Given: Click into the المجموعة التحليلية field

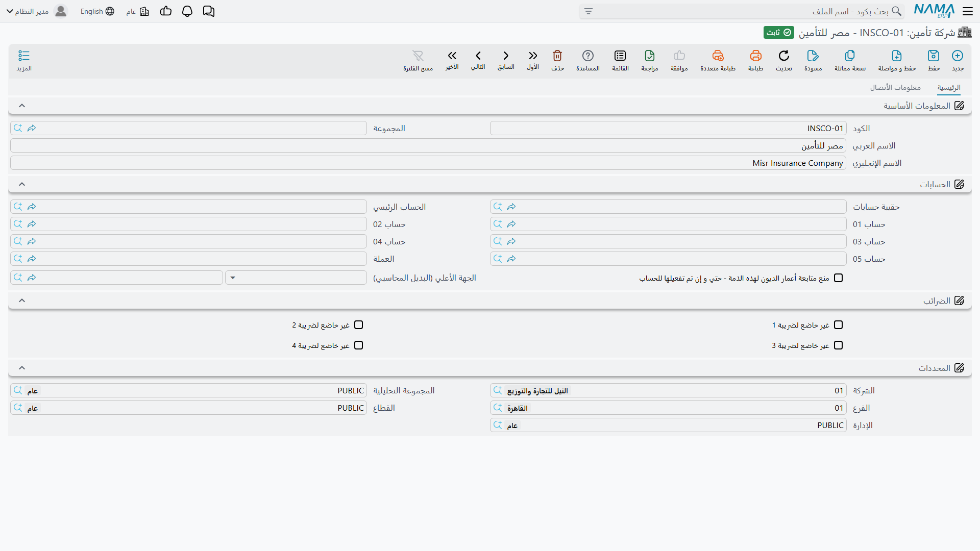Looking at the screenshot, I should click(x=188, y=390).
